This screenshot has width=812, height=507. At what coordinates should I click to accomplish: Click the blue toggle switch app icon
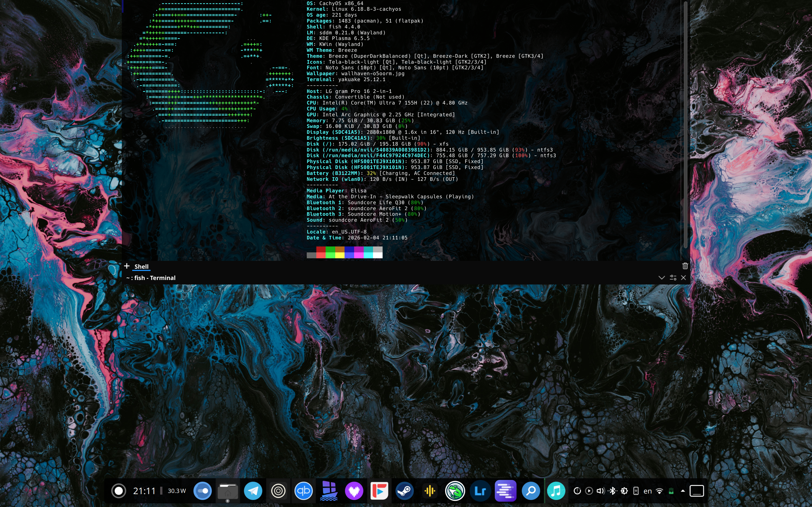coord(203,491)
